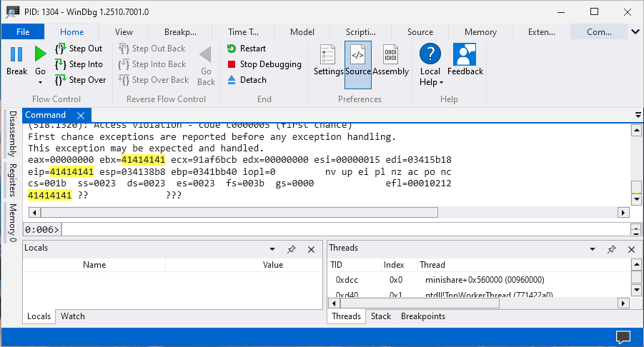This screenshot has height=347, width=644.
Task: Open the Locals panel options dropdown
Action: point(272,249)
